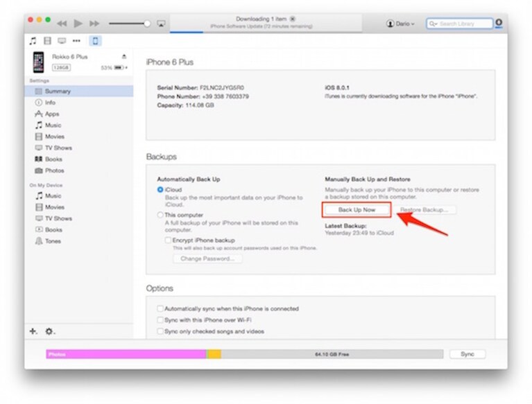Click the yellow storage bar segment

[214, 354]
